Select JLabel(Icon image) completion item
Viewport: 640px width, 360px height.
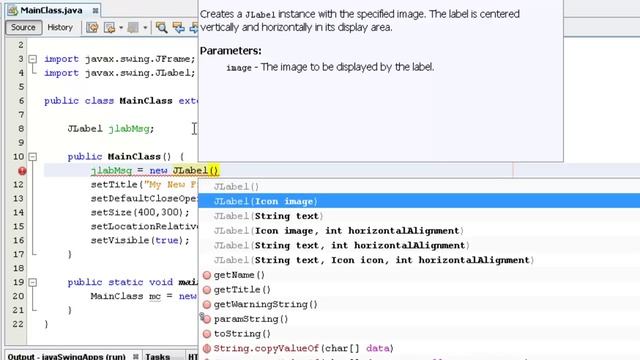pos(419,201)
